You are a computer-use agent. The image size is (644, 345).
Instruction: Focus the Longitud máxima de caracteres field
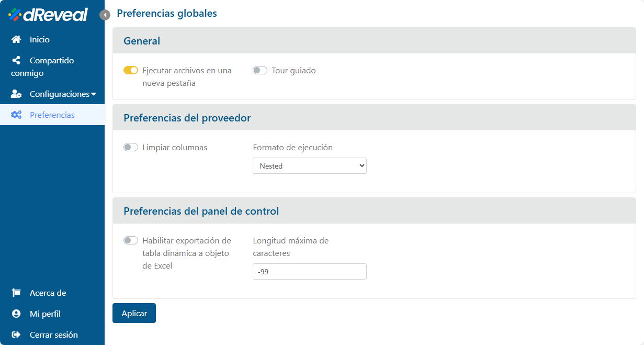pyautogui.click(x=309, y=272)
